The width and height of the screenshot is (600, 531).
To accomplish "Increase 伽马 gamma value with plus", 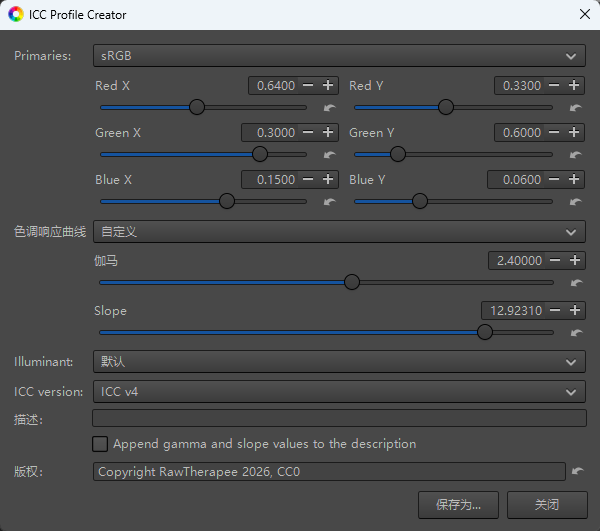I will (575, 261).
